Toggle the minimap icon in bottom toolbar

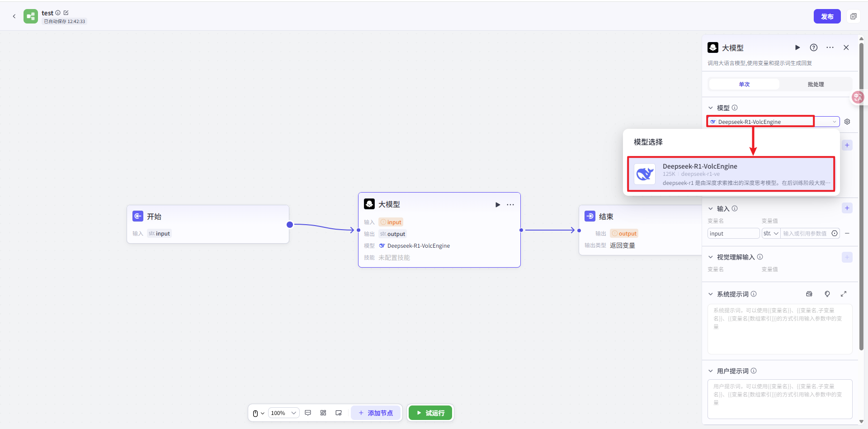click(339, 413)
